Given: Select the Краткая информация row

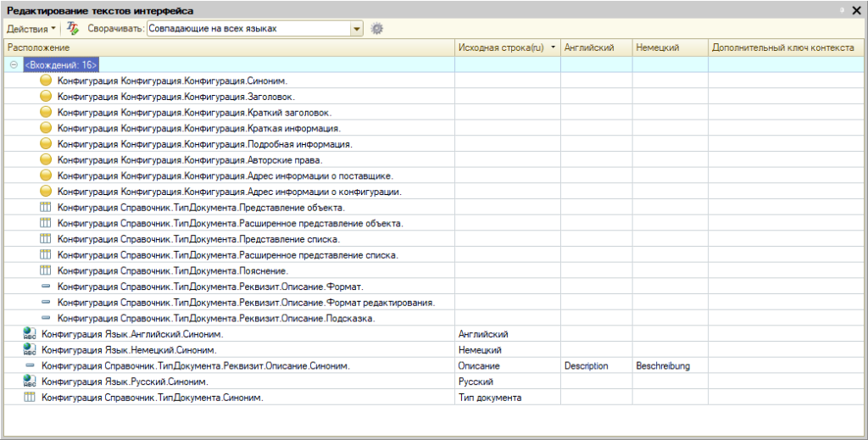Looking at the screenshot, I should [434, 128].
